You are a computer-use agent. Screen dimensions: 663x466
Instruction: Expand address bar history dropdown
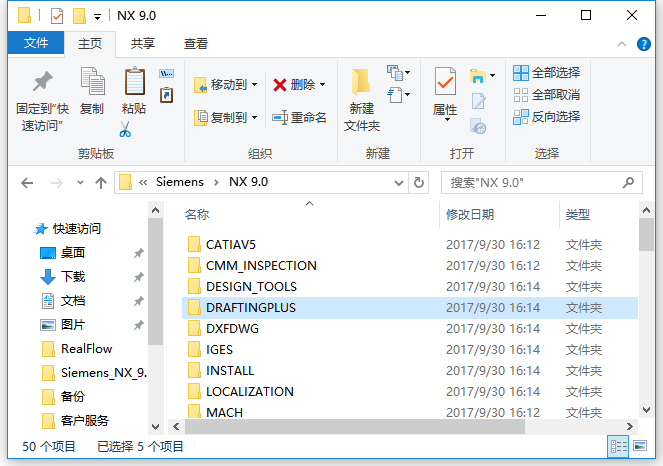coord(399,183)
